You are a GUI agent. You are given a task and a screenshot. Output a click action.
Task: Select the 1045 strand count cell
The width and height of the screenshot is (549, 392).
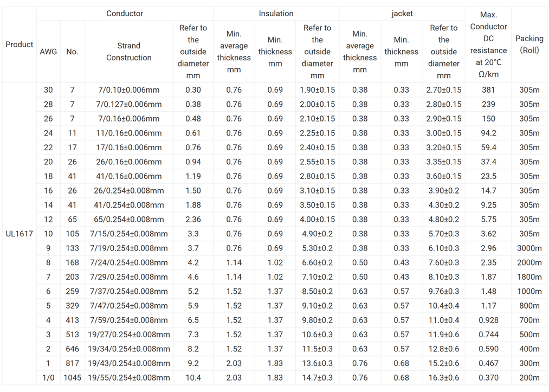click(72, 378)
